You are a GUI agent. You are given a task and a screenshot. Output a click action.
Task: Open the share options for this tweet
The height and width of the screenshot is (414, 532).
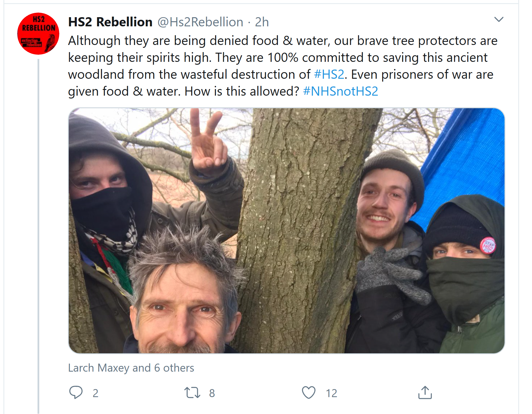tap(427, 393)
